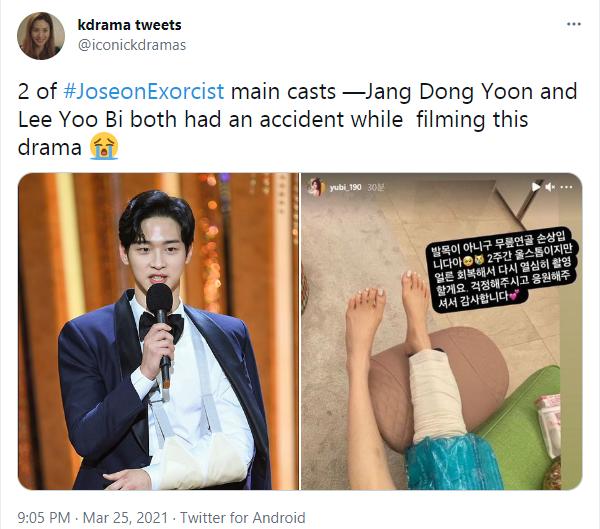Click the cat face emoji in caption

point(479,260)
